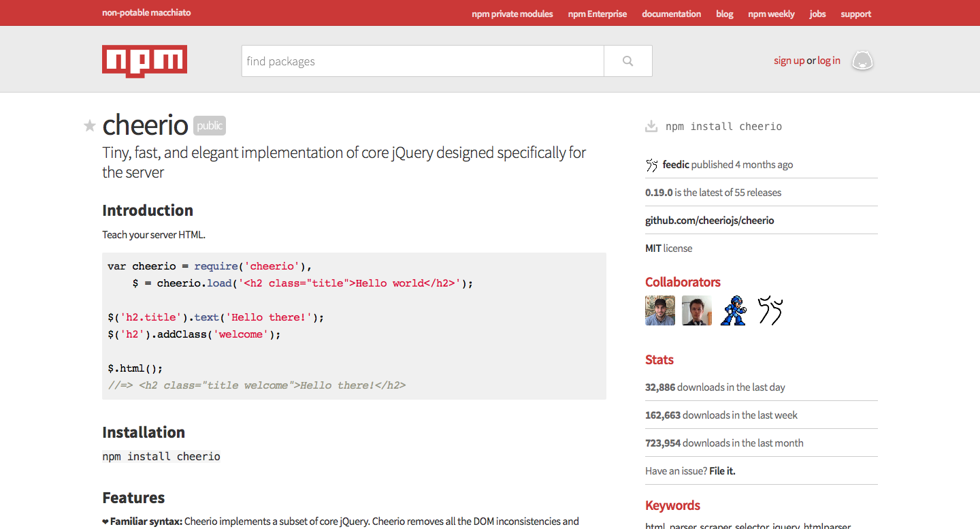Open npm private modules link

point(512,14)
